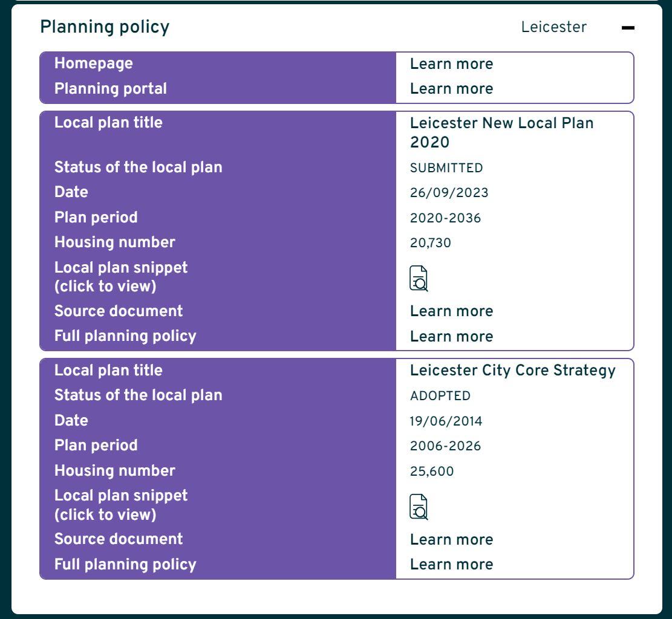Open Source document for the New Local Plan
Screen dimensions: 672x619
point(451,311)
